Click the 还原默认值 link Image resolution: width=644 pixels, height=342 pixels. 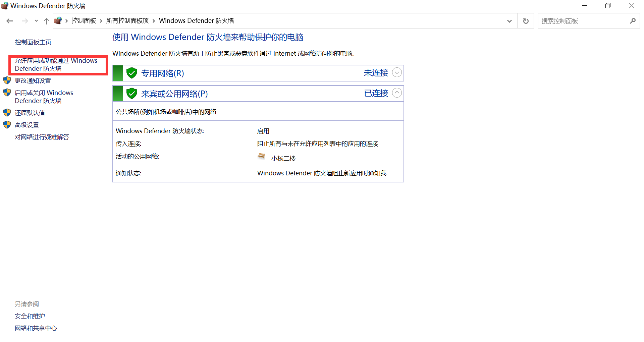click(x=30, y=113)
